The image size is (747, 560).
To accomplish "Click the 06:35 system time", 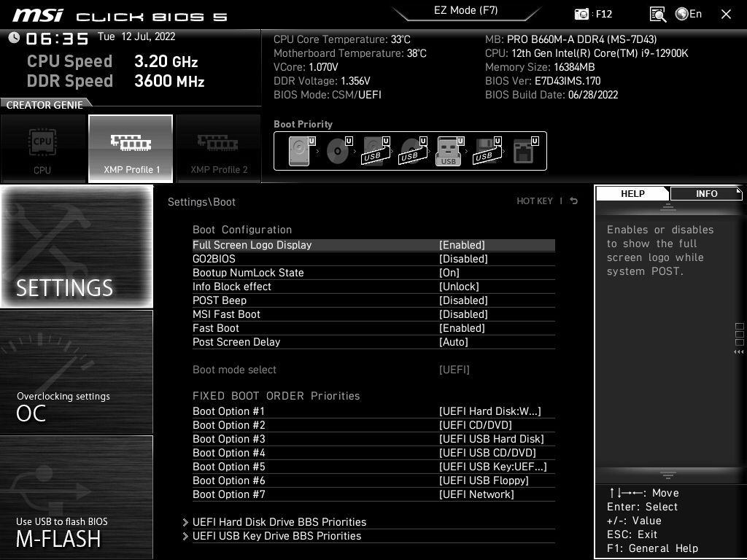I will (x=57, y=39).
